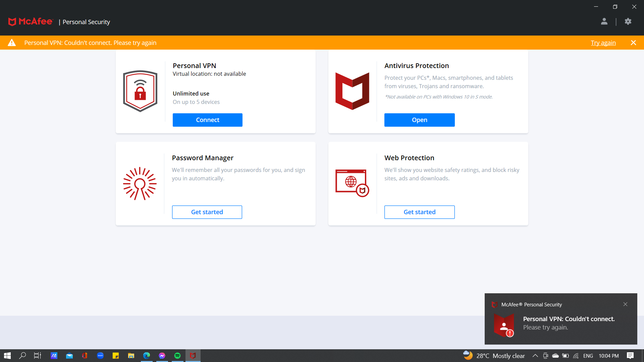The height and width of the screenshot is (362, 644).
Task: Click the Password Manager heading
Action: coord(203,158)
